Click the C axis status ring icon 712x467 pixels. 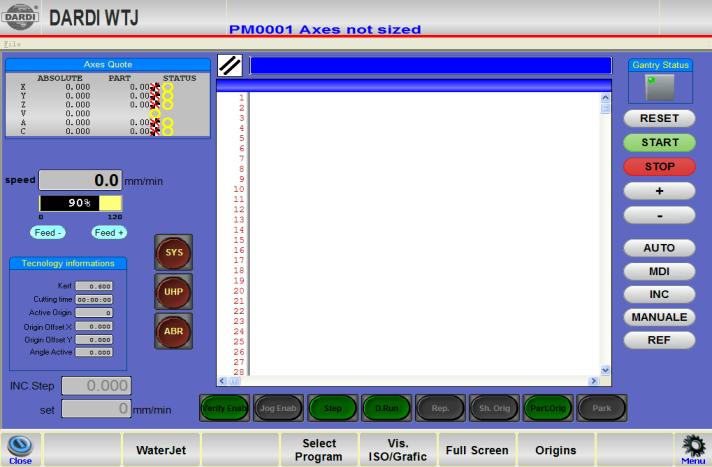click(x=168, y=131)
